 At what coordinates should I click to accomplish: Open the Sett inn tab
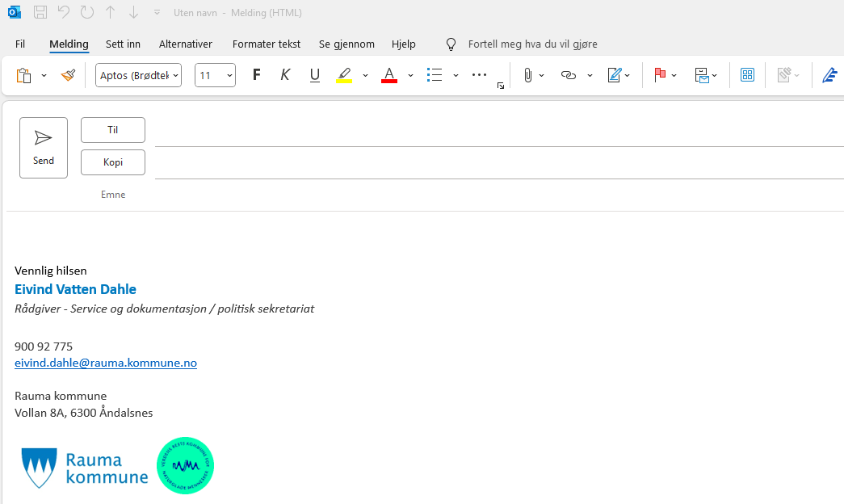(x=123, y=44)
